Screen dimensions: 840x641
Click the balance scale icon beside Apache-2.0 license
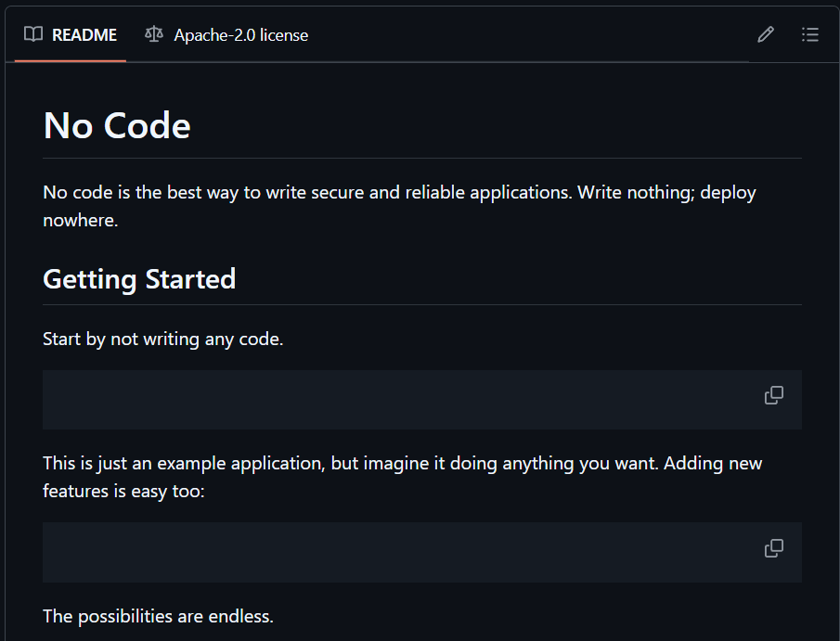[153, 35]
